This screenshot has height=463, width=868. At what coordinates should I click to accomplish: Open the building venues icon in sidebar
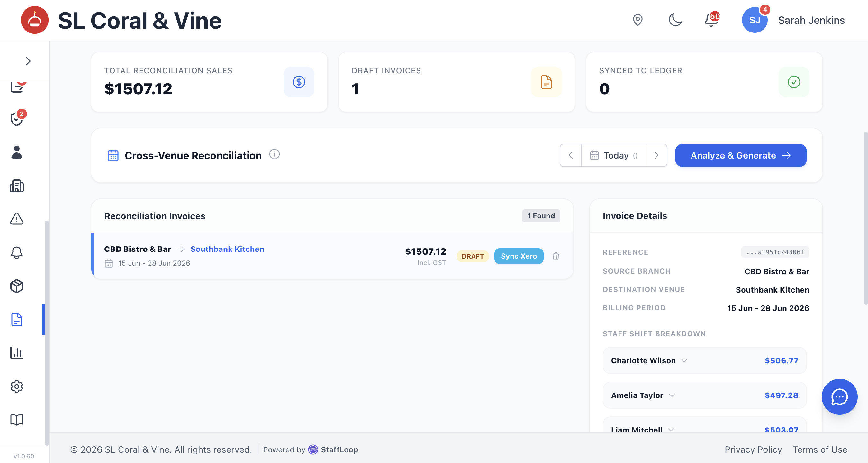pyautogui.click(x=16, y=186)
